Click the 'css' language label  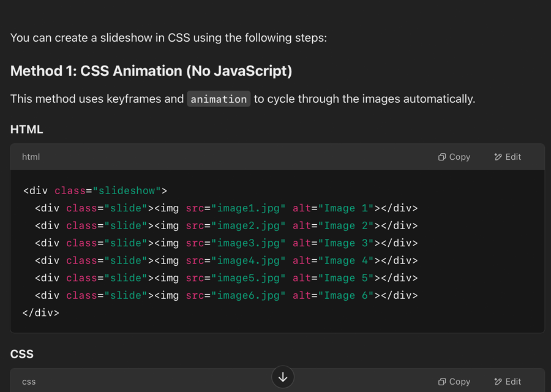coord(29,382)
